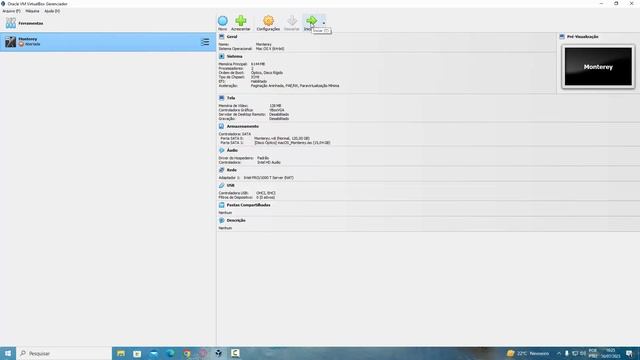
Task: Open the Descrição section header link
Action: point(236,220)
